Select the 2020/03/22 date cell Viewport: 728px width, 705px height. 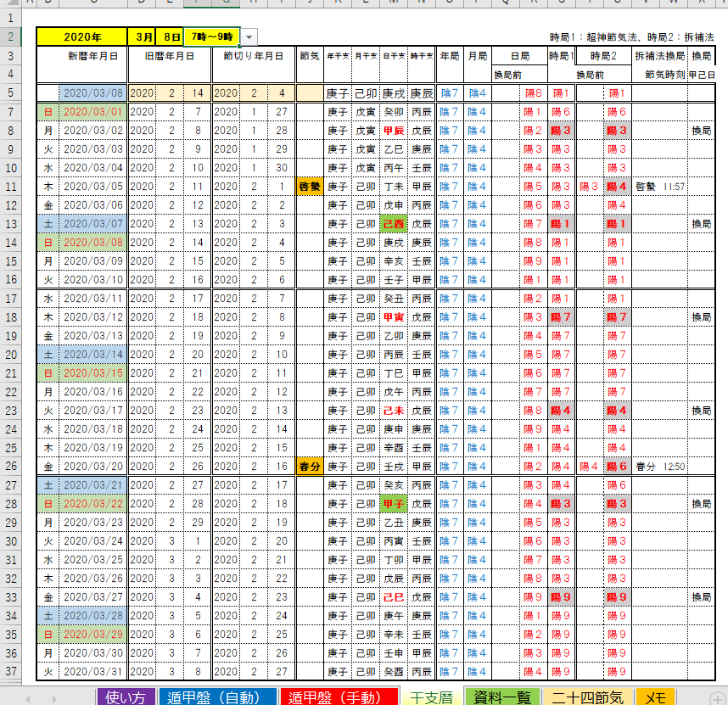[x=92, y=504]
